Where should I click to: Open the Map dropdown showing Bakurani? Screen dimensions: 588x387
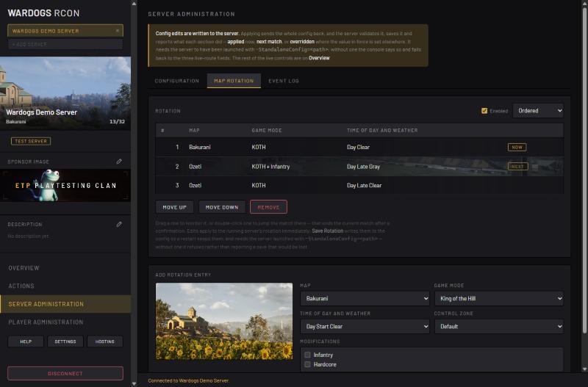[x=365, y=298]
